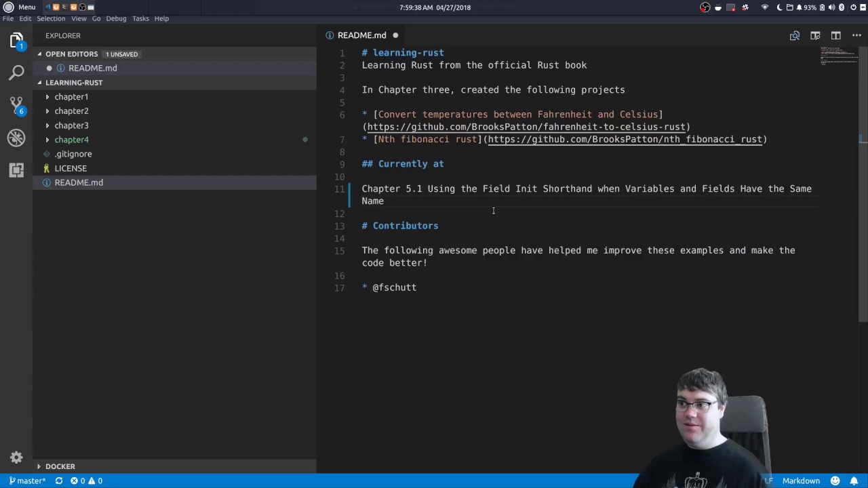Open the Debug view icon
The width and height of the screenshot is (868, 488).
[x=16, y=138]
